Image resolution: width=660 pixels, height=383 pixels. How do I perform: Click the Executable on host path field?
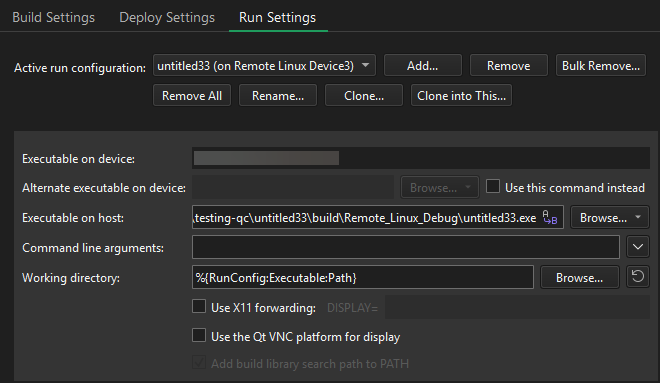378,218
